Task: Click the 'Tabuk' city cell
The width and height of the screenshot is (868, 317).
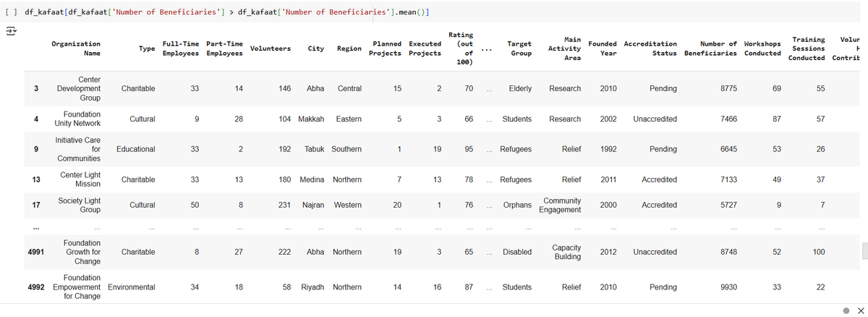Action: [314, 149]
